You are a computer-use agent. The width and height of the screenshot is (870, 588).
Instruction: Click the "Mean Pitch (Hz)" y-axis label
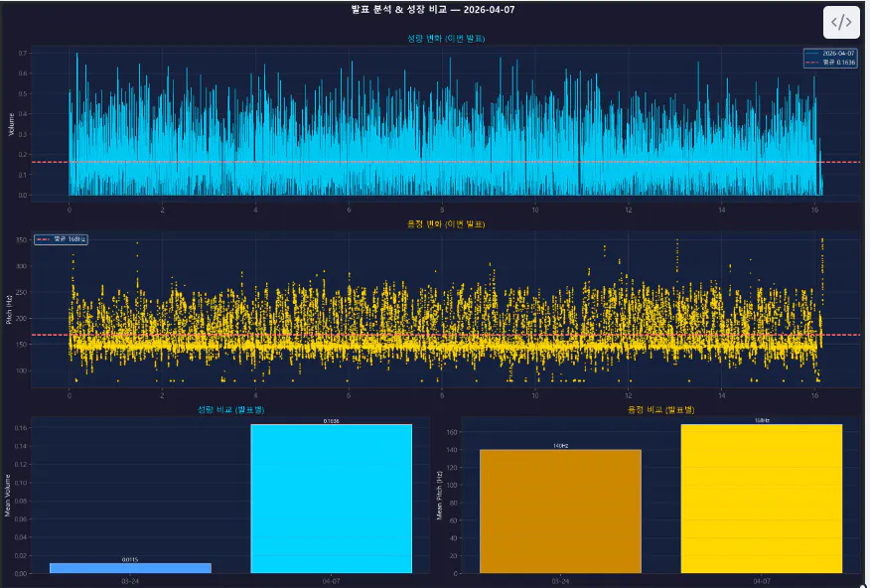tap(438, 495)
